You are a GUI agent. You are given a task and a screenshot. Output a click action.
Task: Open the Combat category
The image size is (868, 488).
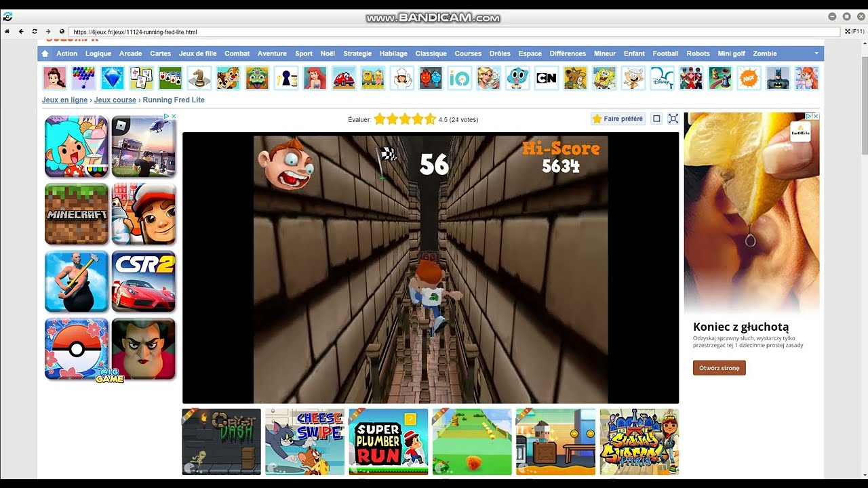pyautogui.click(x=237, y=54)
